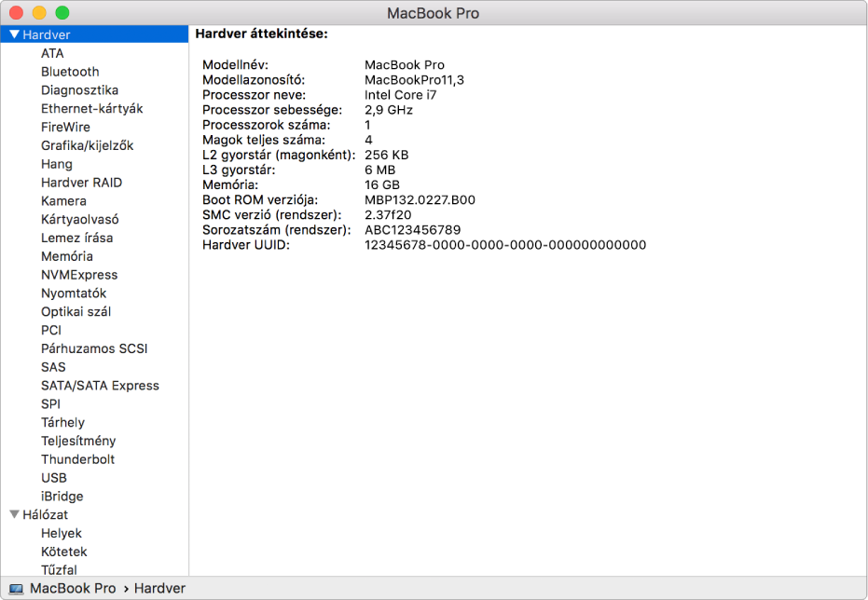Select Bluetooth in the sidebar
Viewport: 868px width, 600px height.
pyautogui.click(x=70, y=72)
